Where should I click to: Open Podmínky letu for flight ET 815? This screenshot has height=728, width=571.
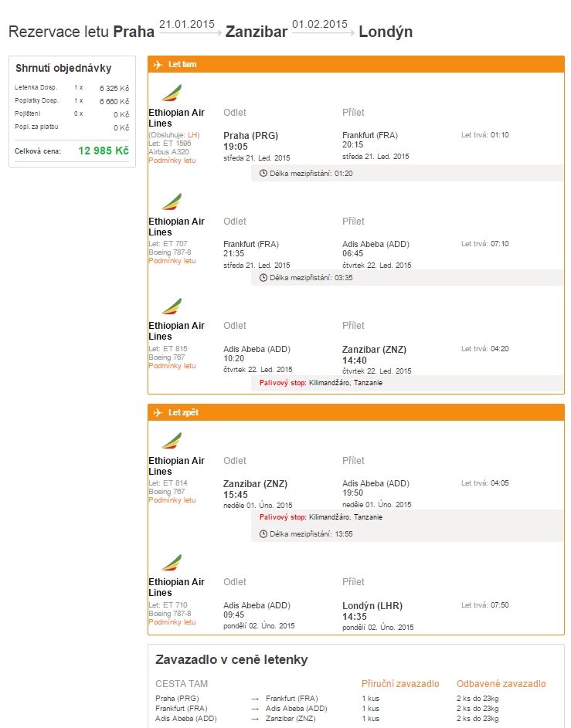(172, 366)
